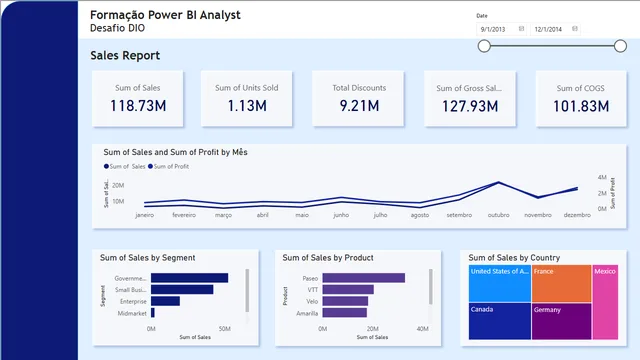Viewport: 640px width, 360px height.
Task: Click the Product chart vertical scrollbar
Action: tap(431, 287)
